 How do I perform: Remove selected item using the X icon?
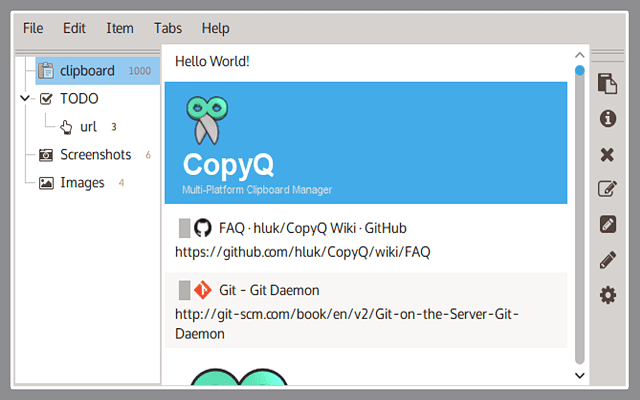607,154
